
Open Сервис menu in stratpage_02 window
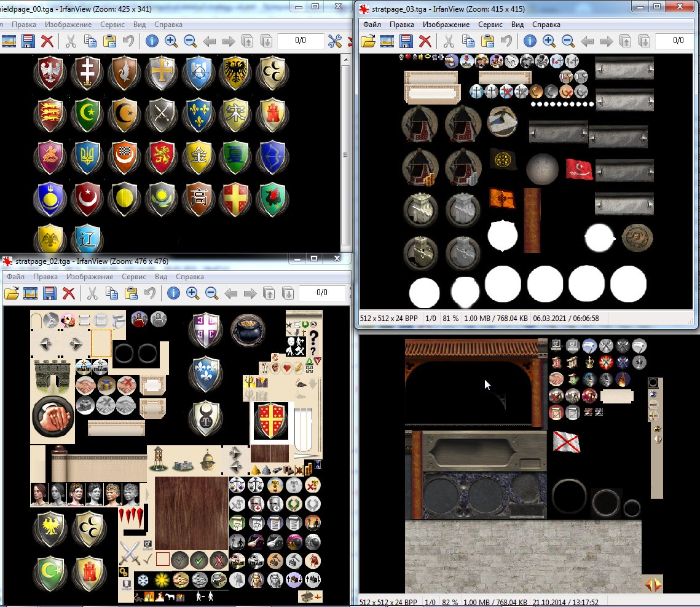134,277
